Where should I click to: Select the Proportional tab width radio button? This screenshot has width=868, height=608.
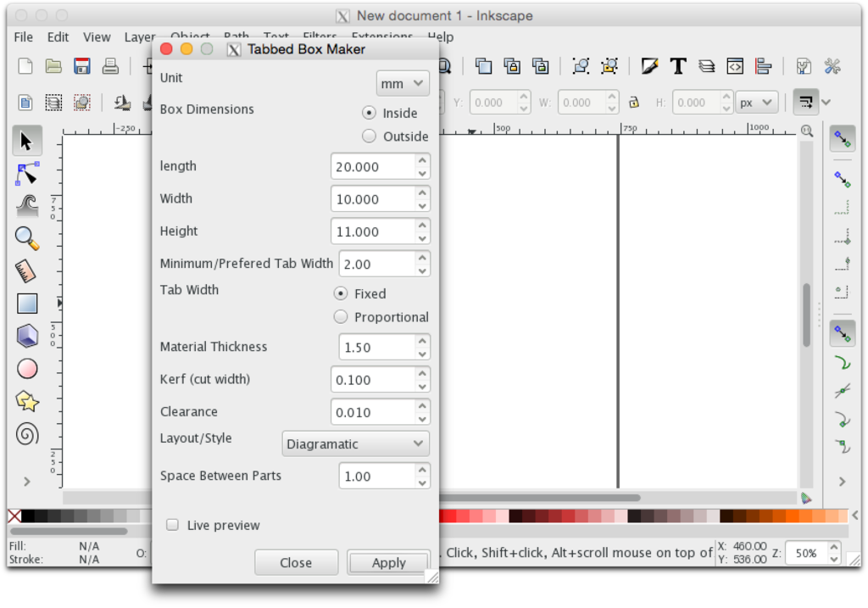coord(341,317)
